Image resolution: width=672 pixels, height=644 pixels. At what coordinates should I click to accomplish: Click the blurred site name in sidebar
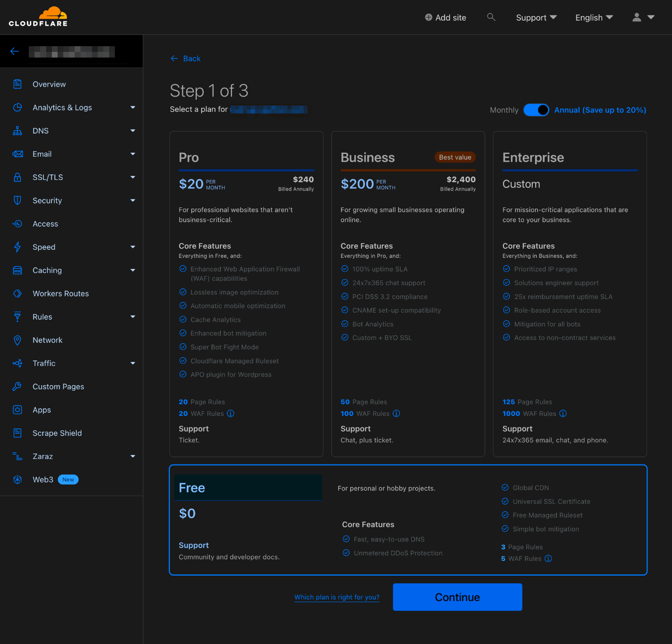[72, 52]
